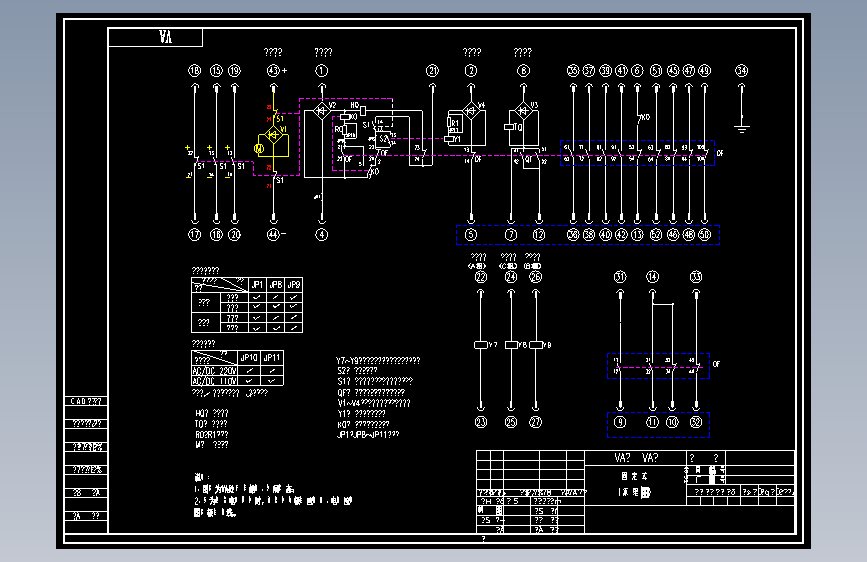Select terminal circle numbered 42

pos(621,235)
